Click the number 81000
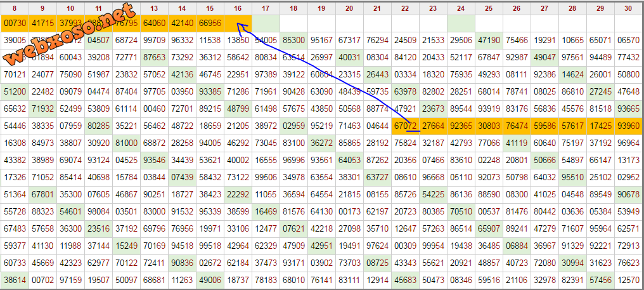644x290 pixels. pyautogui.click(x=127, y=144)
